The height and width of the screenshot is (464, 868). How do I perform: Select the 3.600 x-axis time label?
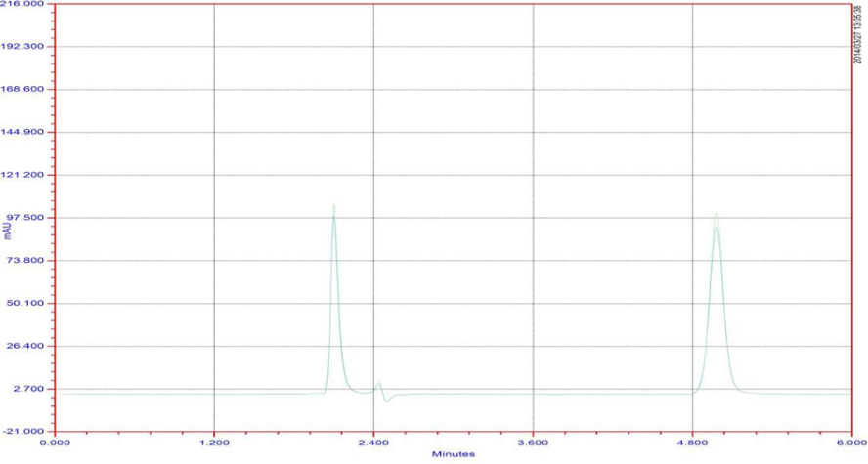pos(533,443)
